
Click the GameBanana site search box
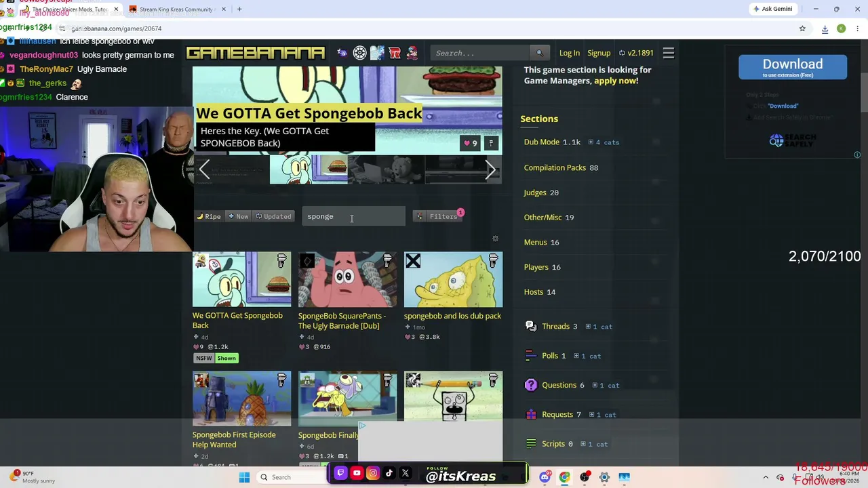pos(481,53)
